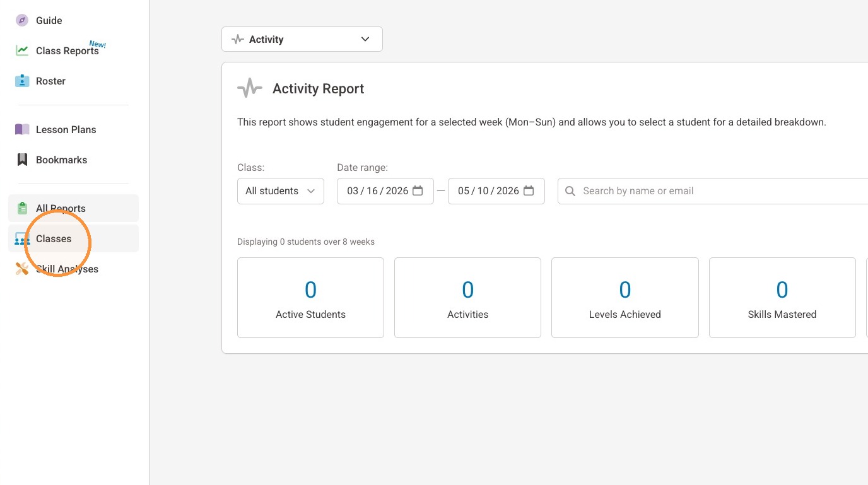Screen dimensions: 868x485
Task: Open Bookmarks in the sidebar
Action: tap(73, 160)
